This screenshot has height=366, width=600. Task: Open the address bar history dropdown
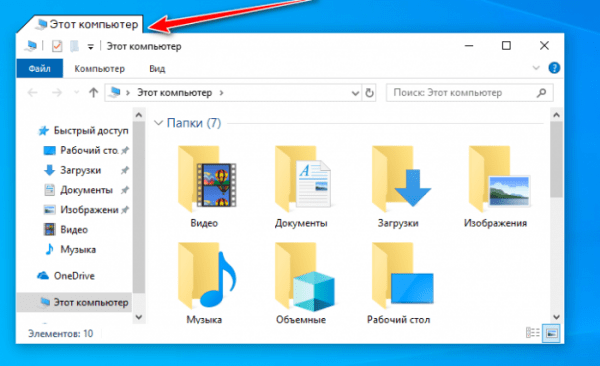[355, 93]
